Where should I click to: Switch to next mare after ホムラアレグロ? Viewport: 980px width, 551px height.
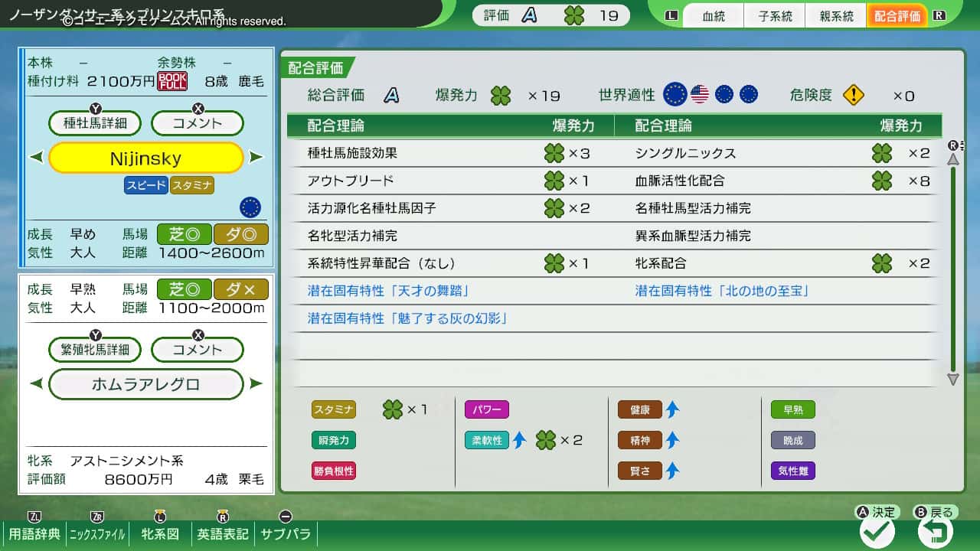pos(256,384)
